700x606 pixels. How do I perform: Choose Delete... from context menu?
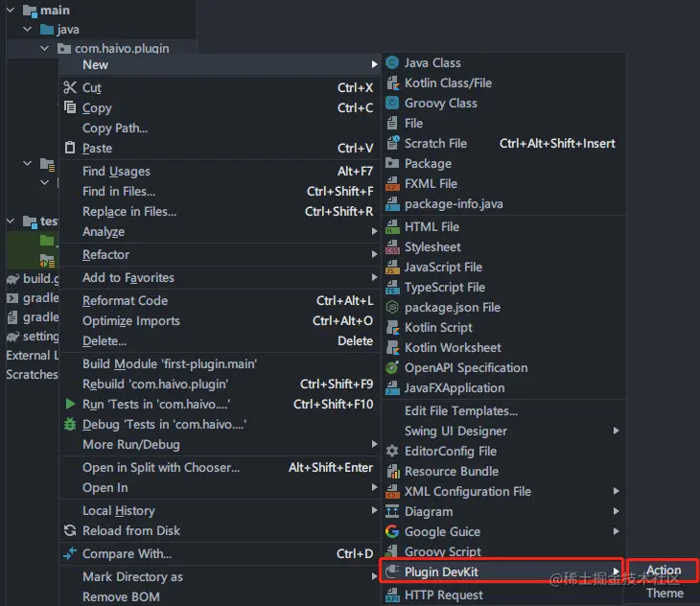[x=220, y=340]
